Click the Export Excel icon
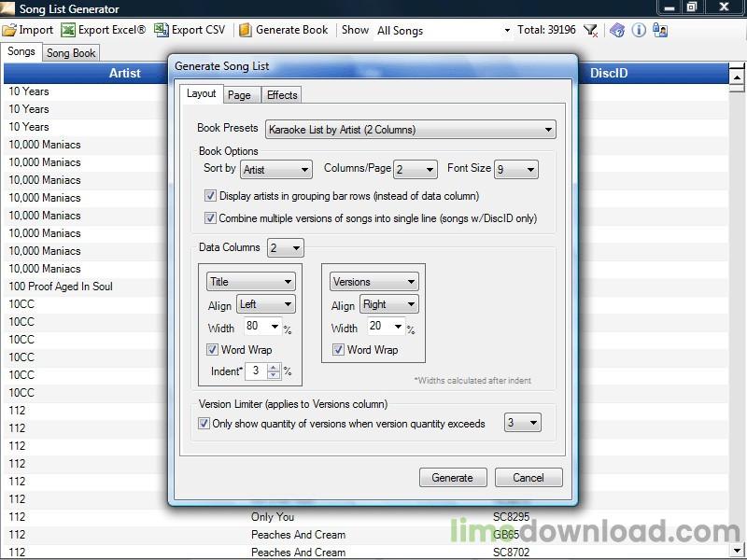 tap(68, 30)
